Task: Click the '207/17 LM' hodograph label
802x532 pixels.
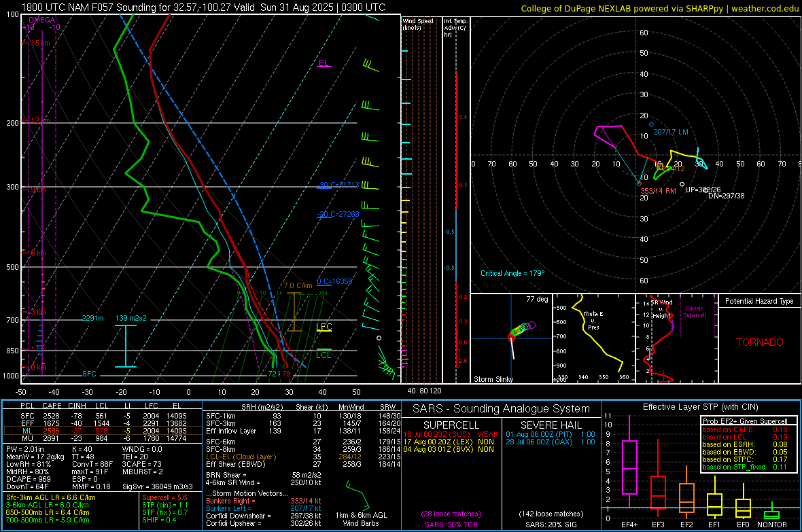Action: pyautogui.click(x=671, y=132)
